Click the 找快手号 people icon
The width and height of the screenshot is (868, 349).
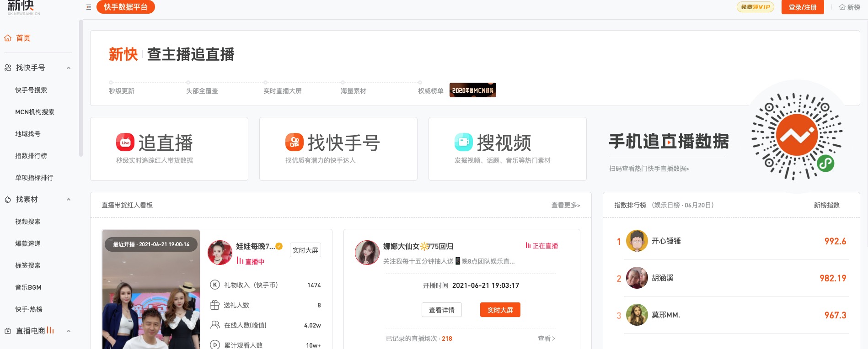pyautogui.click(x=8, y=68)
